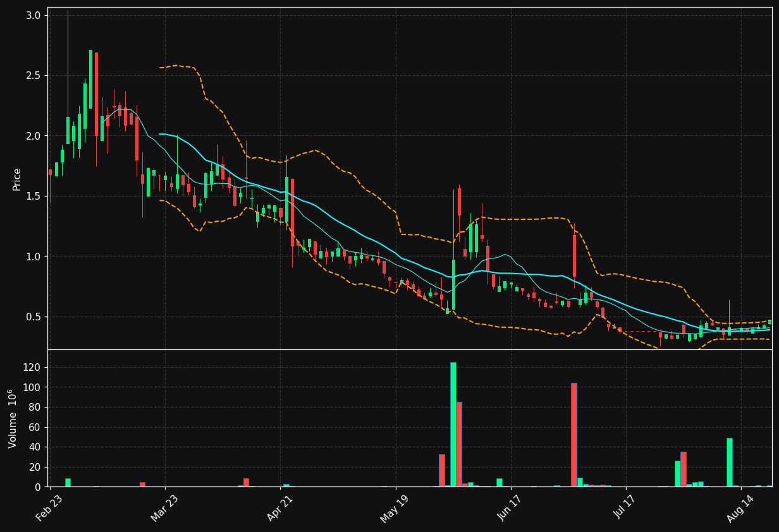
Task: Click the "Feb 23" date label
Action: (x=49, y=508)
